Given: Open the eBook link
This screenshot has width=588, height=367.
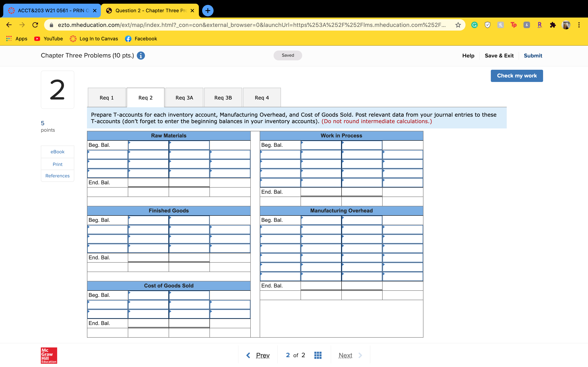Looking at the screenshot, I should tap(57, 152).
